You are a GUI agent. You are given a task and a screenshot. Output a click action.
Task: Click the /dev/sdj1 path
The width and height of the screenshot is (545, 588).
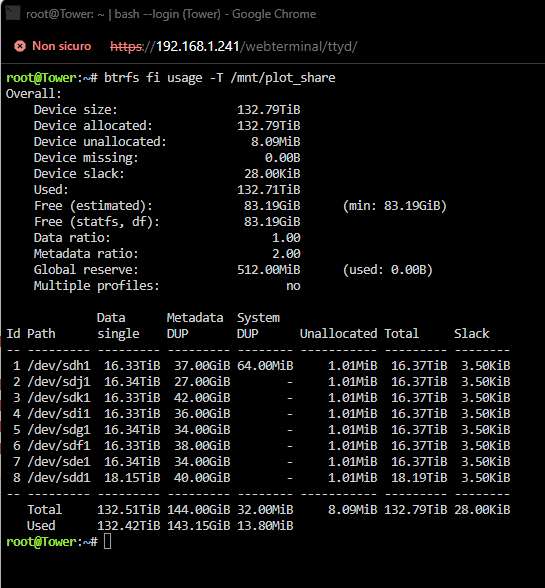click(x=59, y=382)
